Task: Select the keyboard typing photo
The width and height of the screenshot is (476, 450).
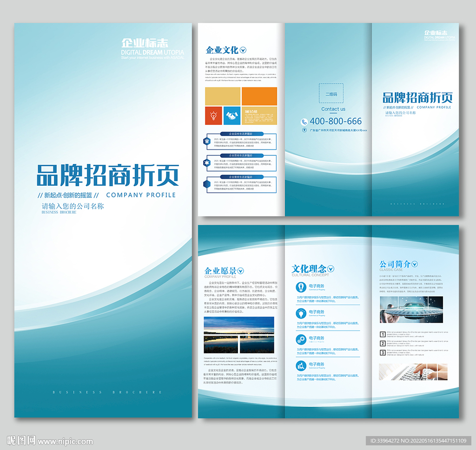Action: [x=413, y=372]
